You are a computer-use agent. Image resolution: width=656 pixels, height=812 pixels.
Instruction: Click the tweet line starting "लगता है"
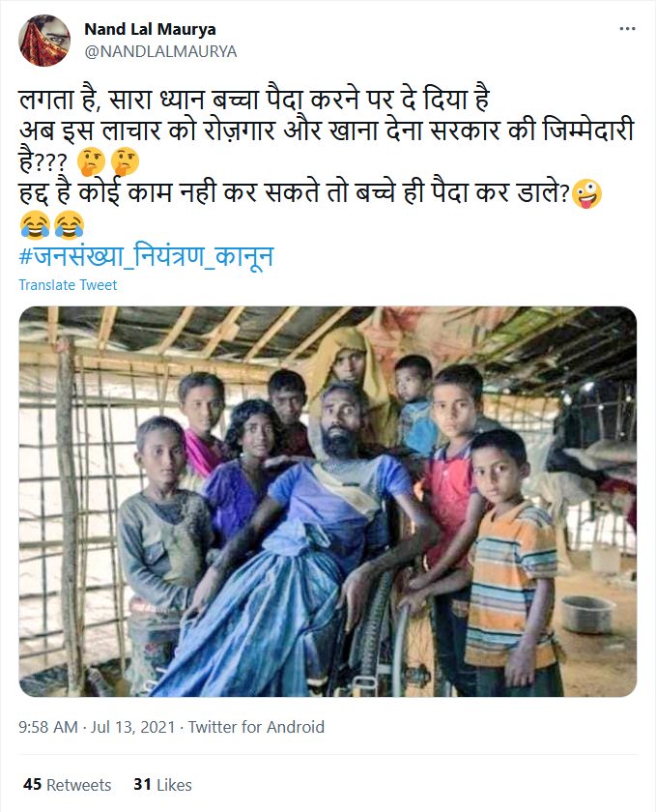click(x=254, y=100)
